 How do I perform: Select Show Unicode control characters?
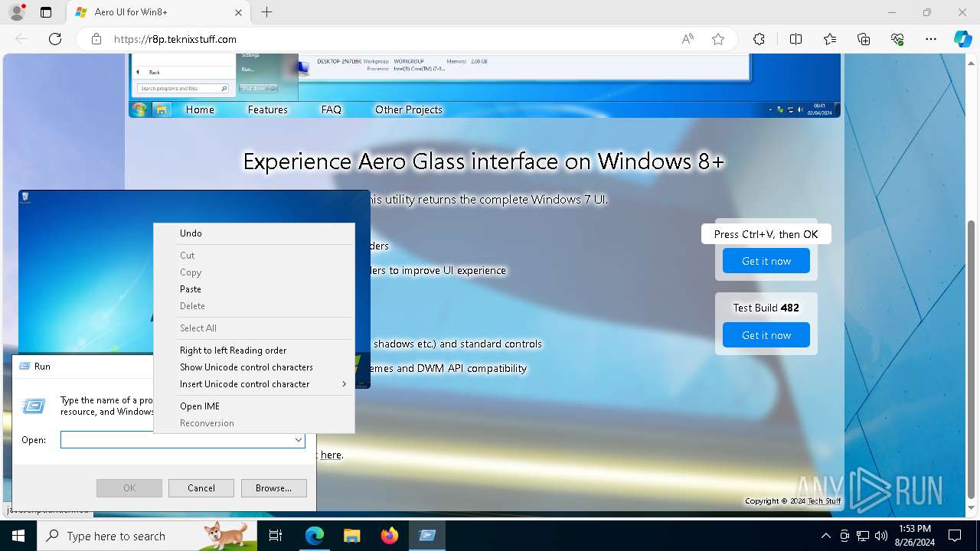pyautogui.click(x=254, y=367)
